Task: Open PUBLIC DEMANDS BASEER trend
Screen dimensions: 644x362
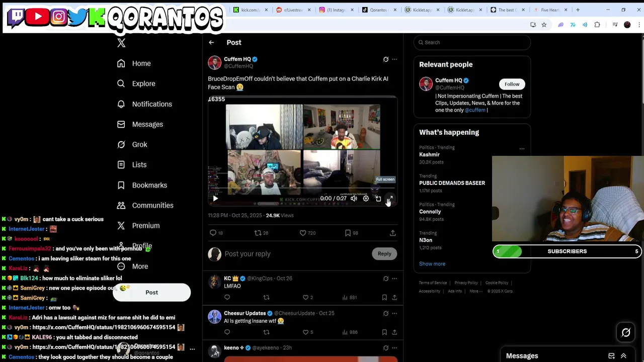Action: pos(452,183)
